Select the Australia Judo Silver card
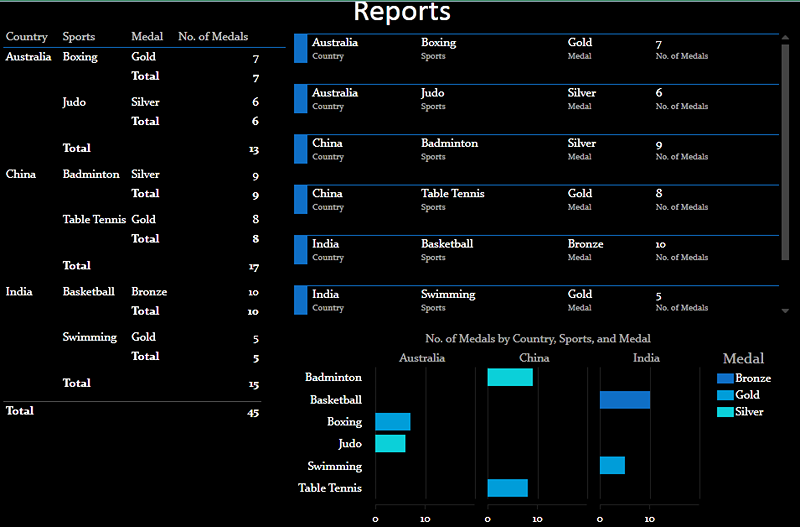 click(537, 99)
